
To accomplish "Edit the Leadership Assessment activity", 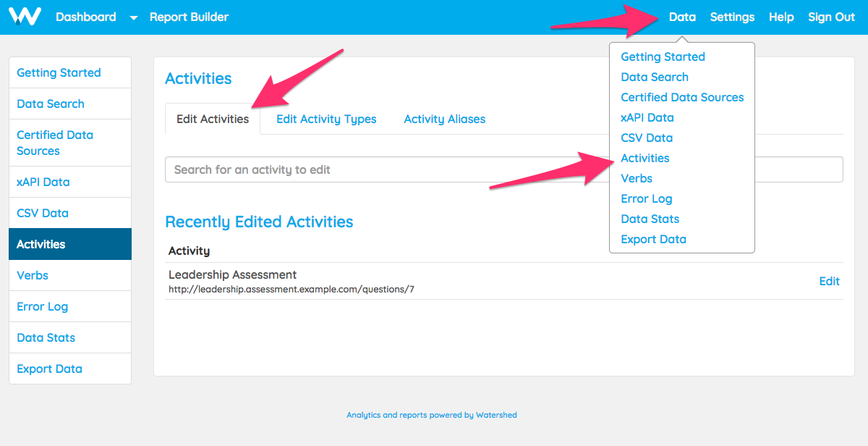I will click(x=829, y=281).
